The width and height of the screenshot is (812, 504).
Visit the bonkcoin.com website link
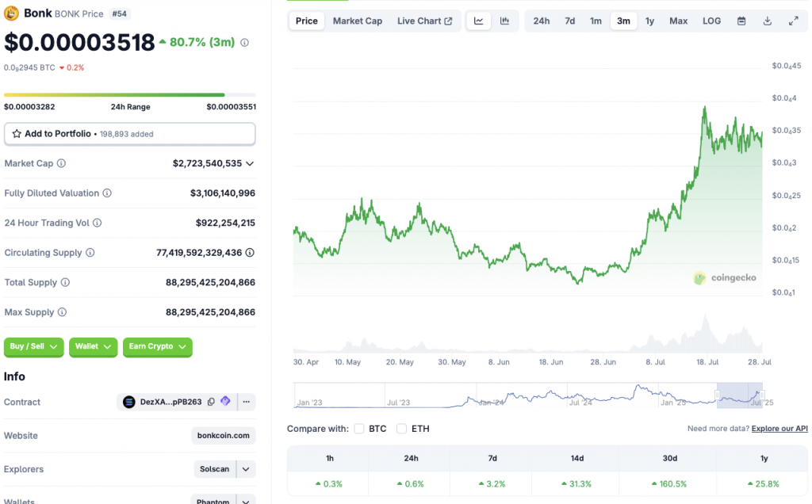pyautogui.click(x=223, y=435)
